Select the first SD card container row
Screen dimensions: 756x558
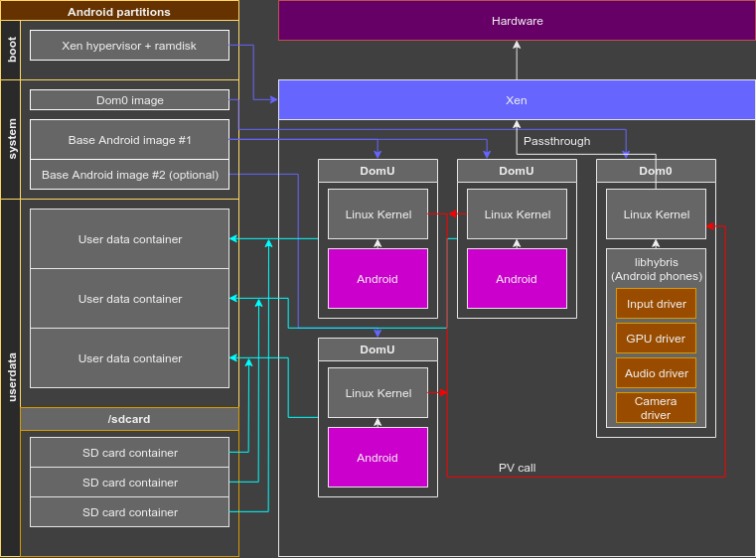click(129, 453)
